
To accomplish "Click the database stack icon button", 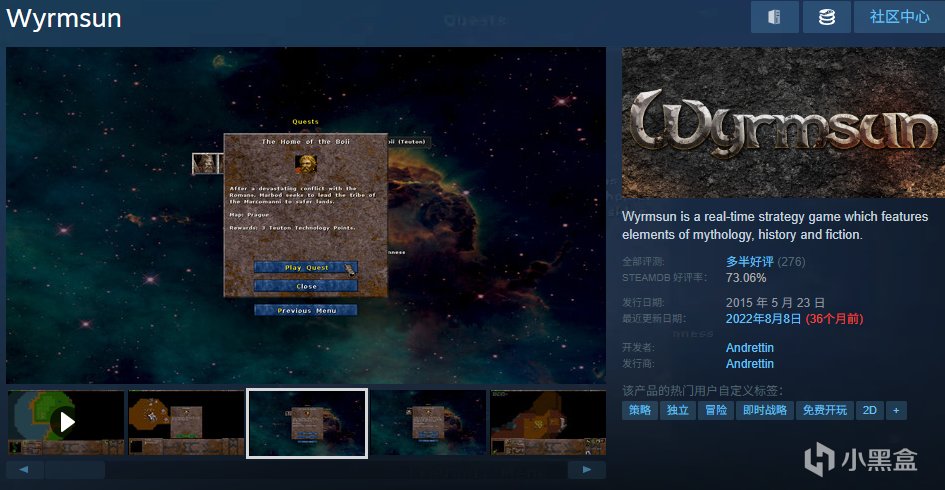I will pos(827,17).
